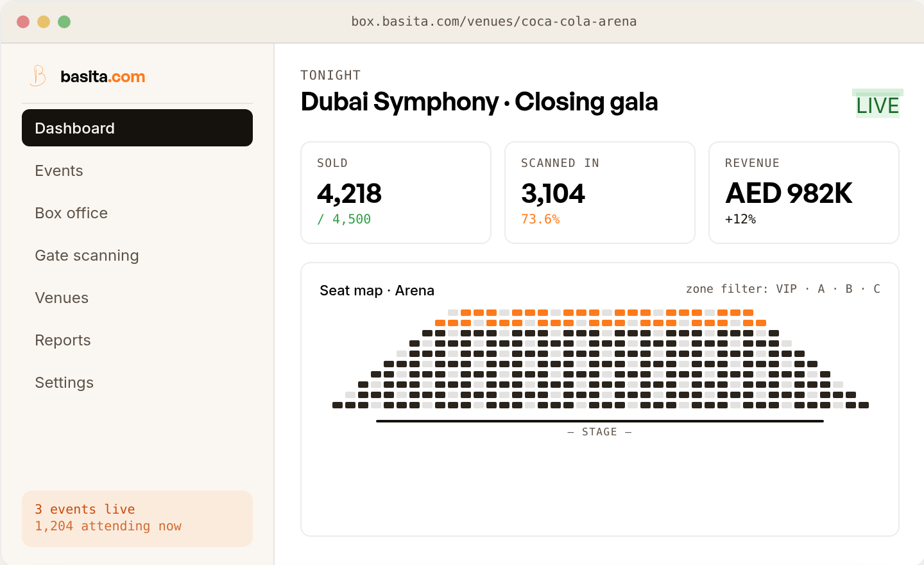This screenshot has height=565, width=924.
Task: Navigate to Gate scanning
Action: (87, 256)
